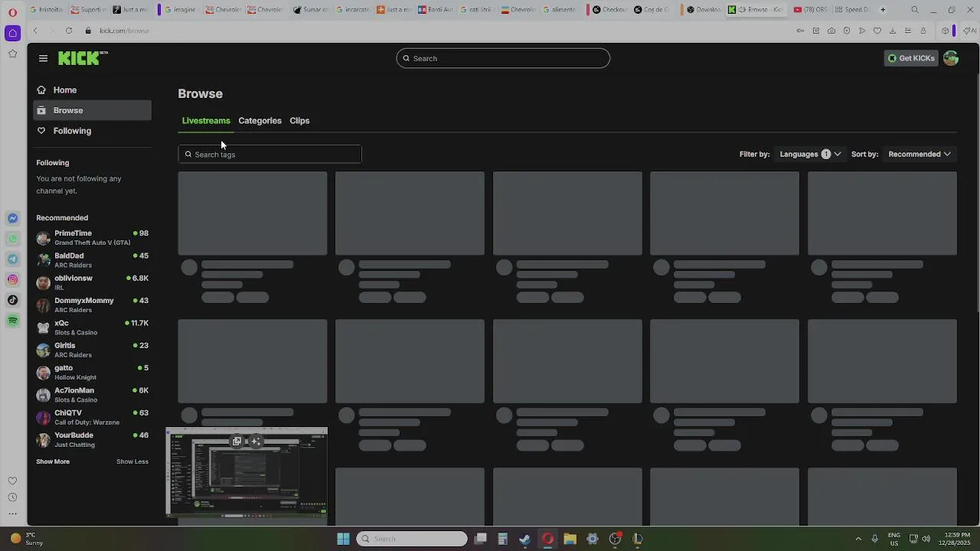The height and width of the screenshot is (551, 980).
Task: Click the Windows taskbar search box
Action: [412, 539]
